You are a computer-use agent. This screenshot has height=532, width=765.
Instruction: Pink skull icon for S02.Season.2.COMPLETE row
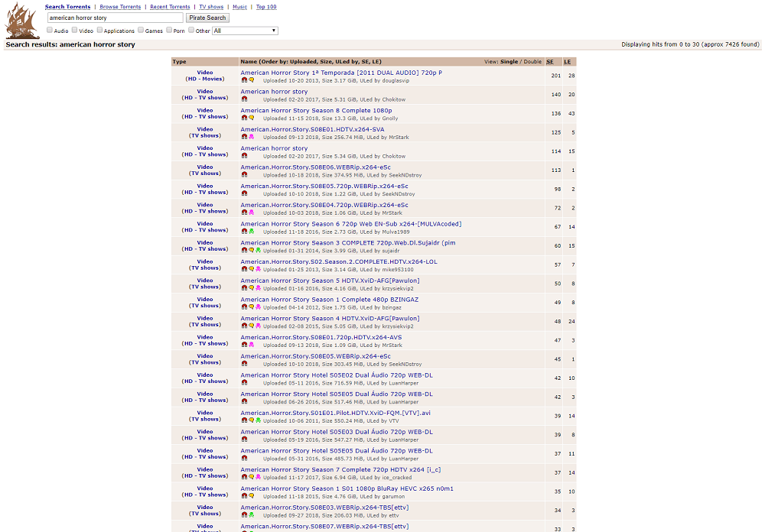pos(259,269)
